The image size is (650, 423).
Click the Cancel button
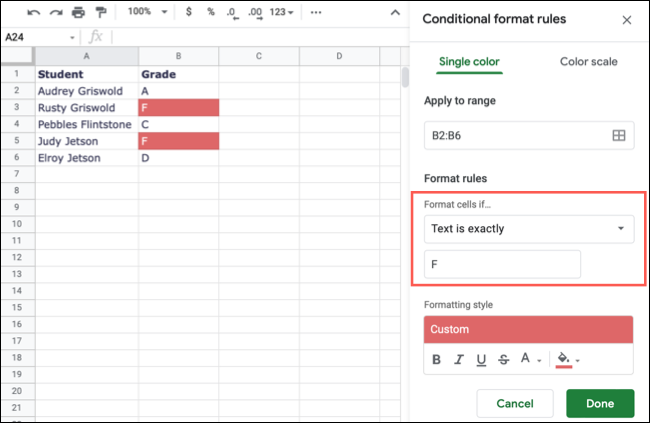(x=515, y=403)
